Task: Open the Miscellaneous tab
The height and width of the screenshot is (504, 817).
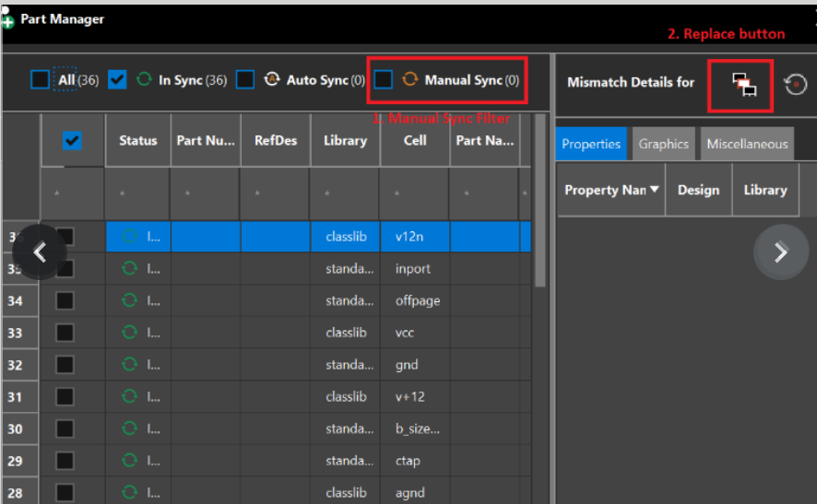Action: pos(747,144)
